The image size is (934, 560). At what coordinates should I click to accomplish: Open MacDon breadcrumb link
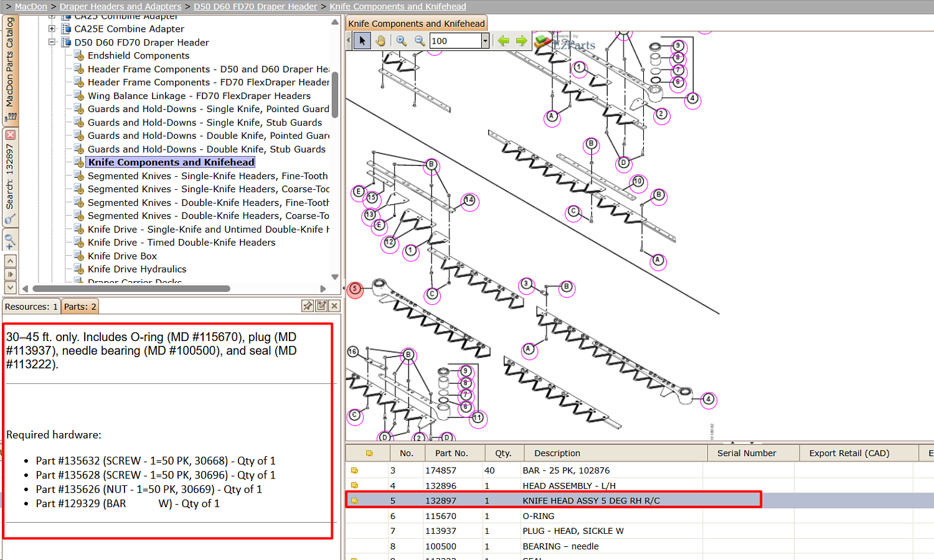click(31, 6)
